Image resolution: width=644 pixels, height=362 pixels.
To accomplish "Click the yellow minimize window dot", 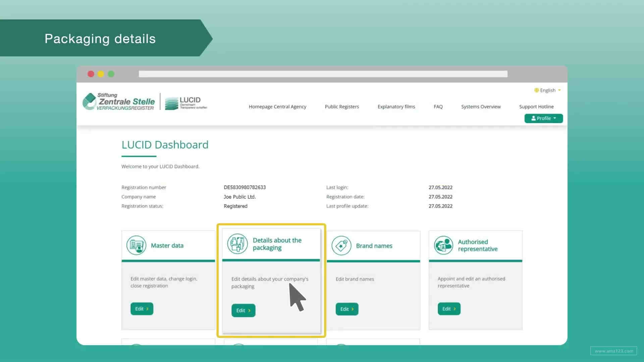I will click(101, 74).
